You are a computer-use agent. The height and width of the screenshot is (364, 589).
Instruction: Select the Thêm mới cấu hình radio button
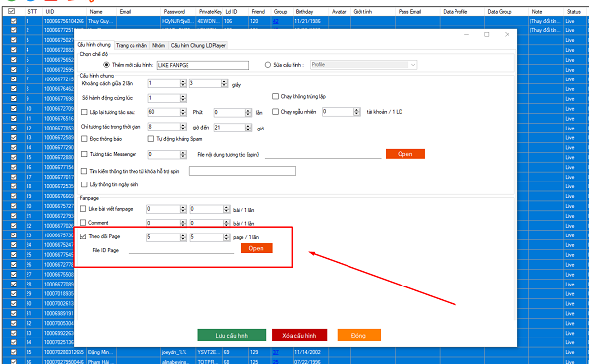click(106, 65)
